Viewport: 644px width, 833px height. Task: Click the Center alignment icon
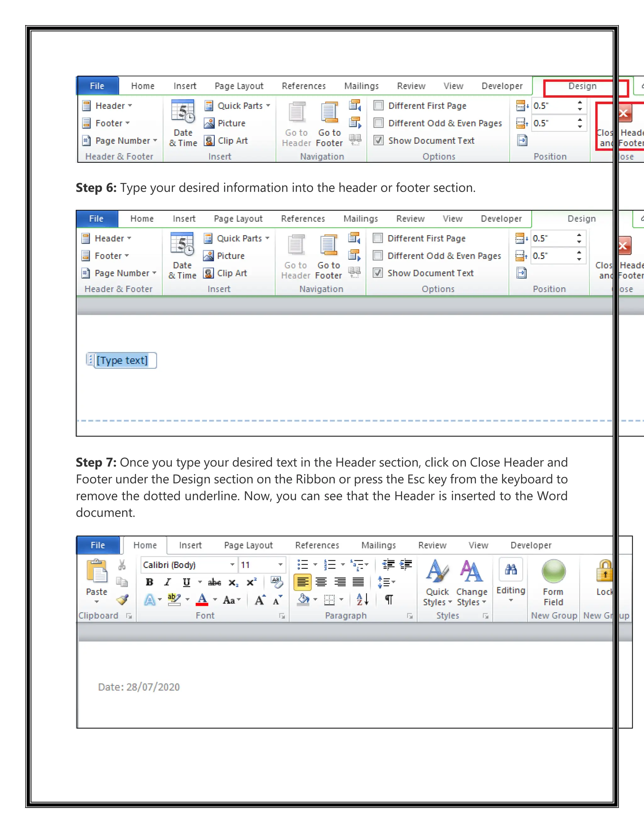(321, 582)
